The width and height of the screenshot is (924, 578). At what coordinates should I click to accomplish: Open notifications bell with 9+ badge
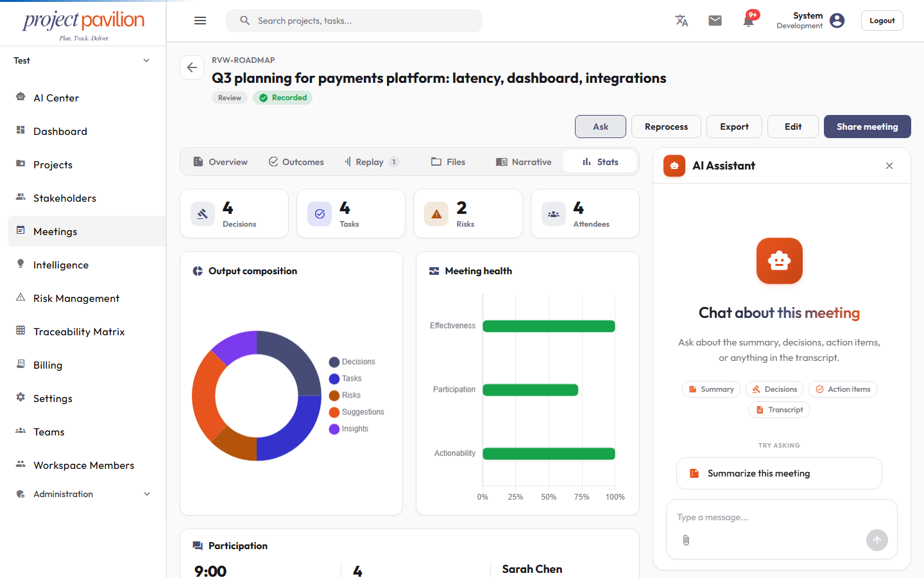pyautogui.click(x=748, y=21)
